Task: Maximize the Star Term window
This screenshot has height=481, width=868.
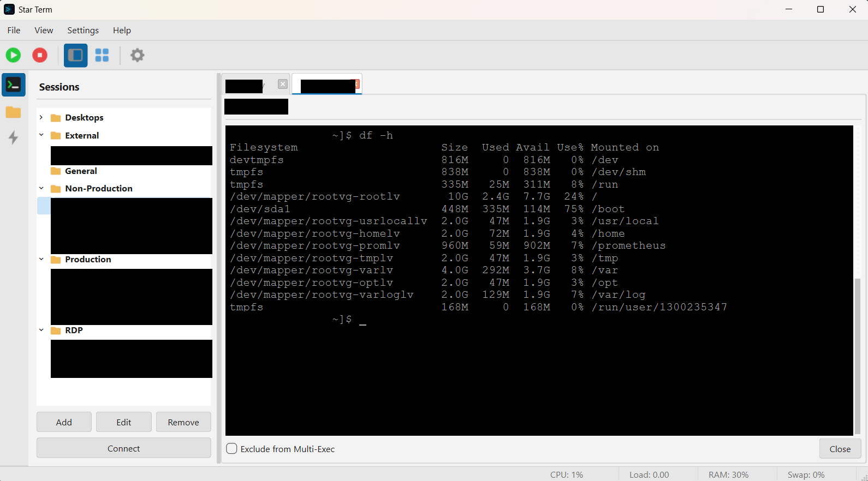Action: coord(821,9)
